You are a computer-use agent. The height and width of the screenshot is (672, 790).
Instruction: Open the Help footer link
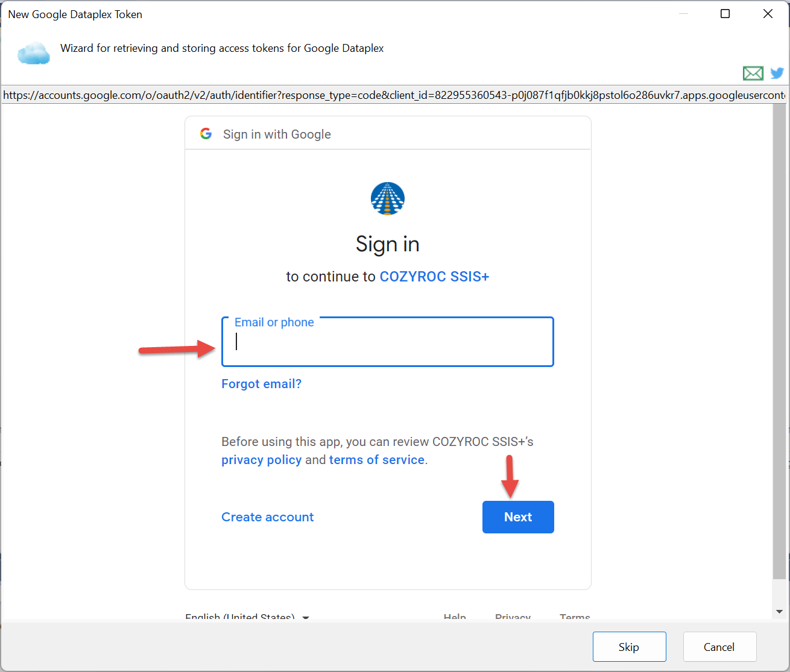click(455, 616)
